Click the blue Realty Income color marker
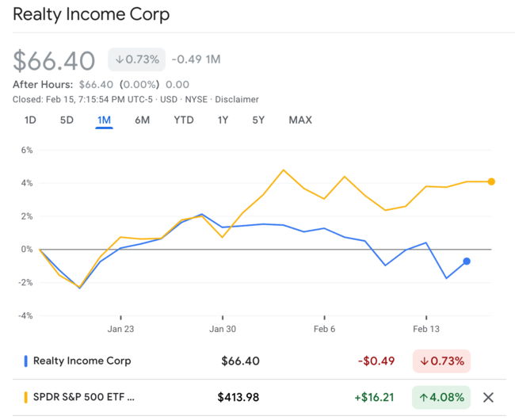The height and width of the screenshot is (420, 515). pyautogui.click(x=26, y=361)
